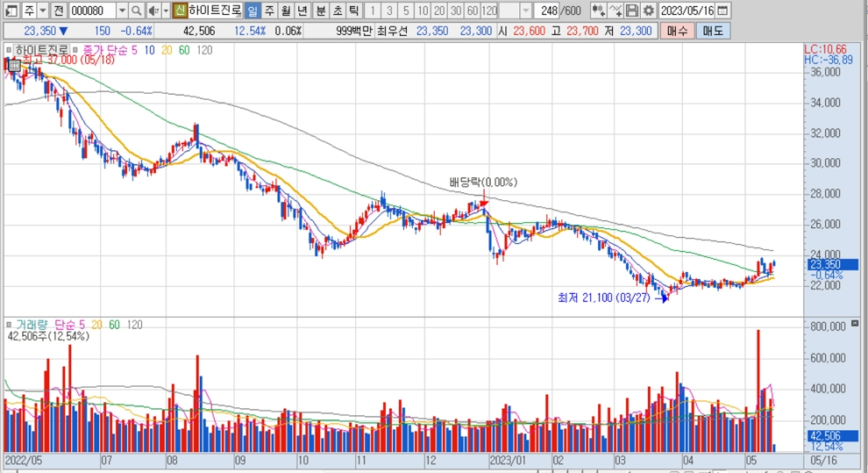Click the grid icon on the price chart
Viewport: 868px width, 473px height.
pyautogui.click(x=14, y=64)
